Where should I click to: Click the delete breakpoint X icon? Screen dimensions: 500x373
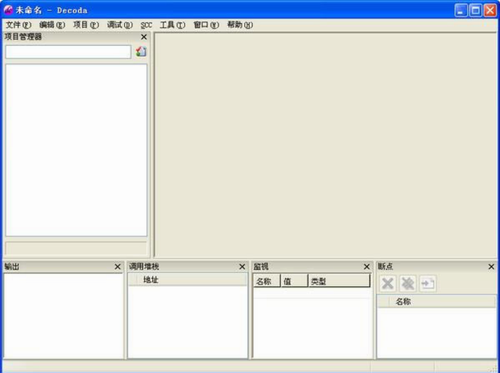pyautogui.click(x=387, y=284)
